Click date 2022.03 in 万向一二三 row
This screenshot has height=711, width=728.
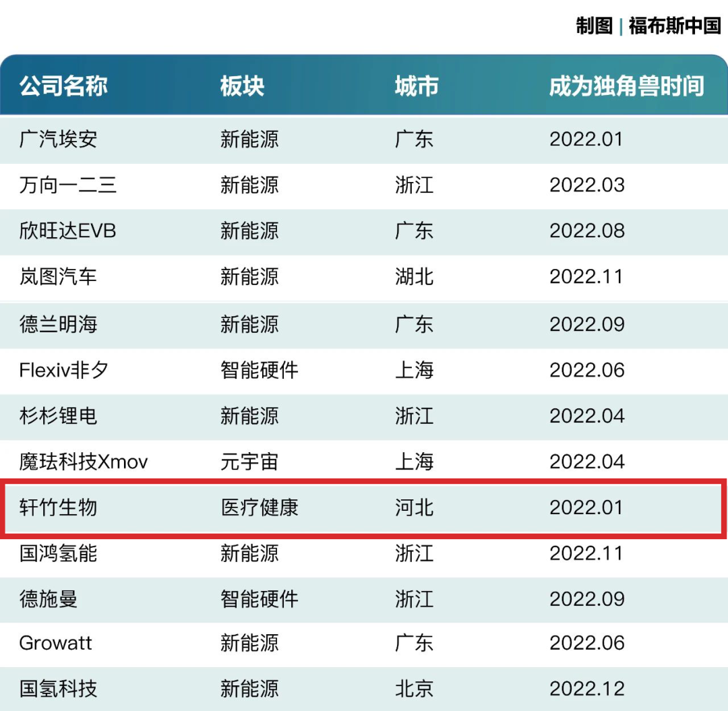point(587,185)
